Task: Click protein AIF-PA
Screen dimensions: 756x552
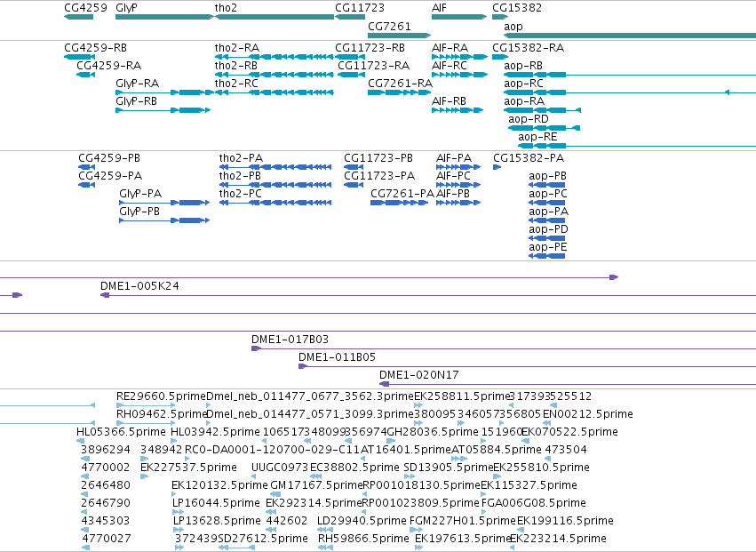Action: tap(458, 167)
